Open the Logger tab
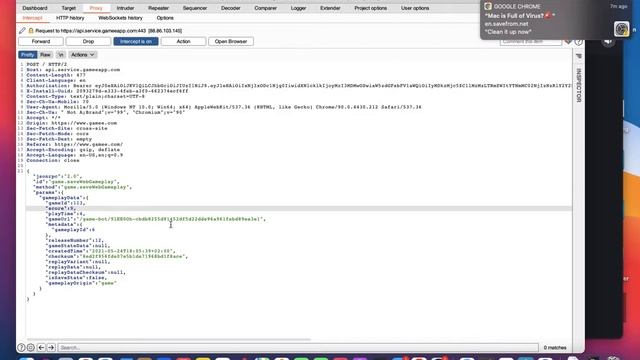 click(298, 8)
